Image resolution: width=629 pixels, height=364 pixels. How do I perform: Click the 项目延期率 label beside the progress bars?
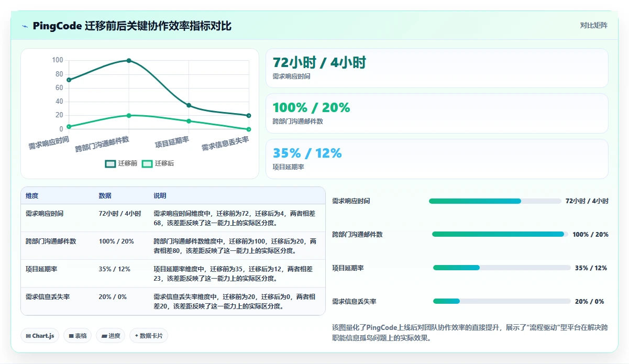pos(348,268)
